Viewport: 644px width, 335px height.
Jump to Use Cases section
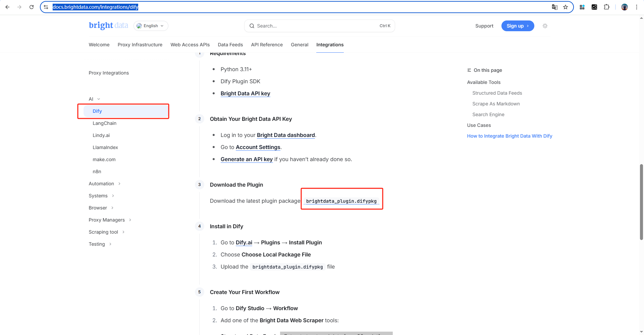[x=479, y=125]
